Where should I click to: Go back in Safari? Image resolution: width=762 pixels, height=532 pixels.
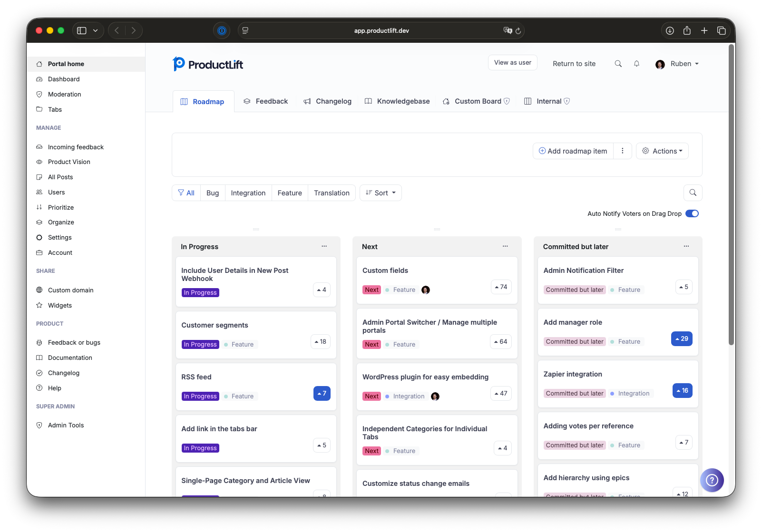point(117,30)
